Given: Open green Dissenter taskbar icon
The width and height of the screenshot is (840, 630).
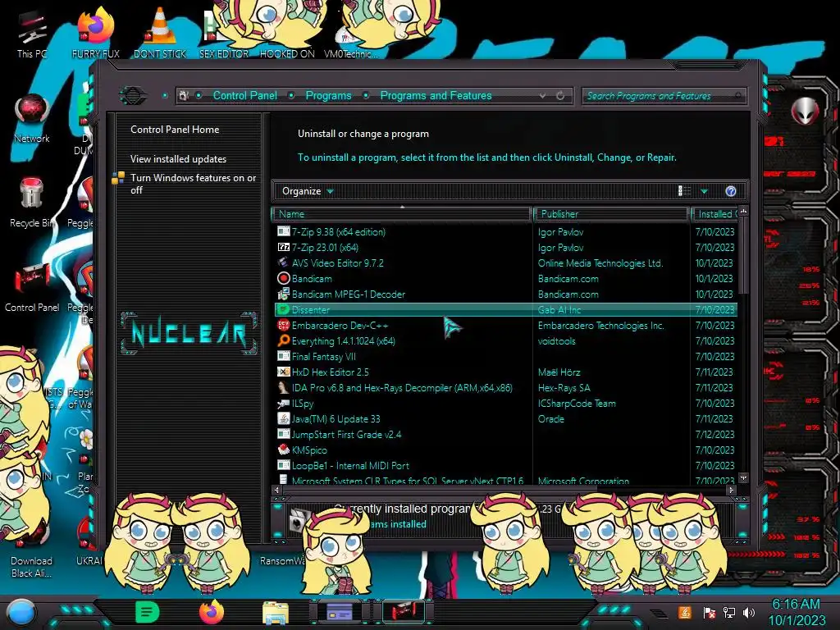Looking at the screenshot, I should tap(147, 612).
